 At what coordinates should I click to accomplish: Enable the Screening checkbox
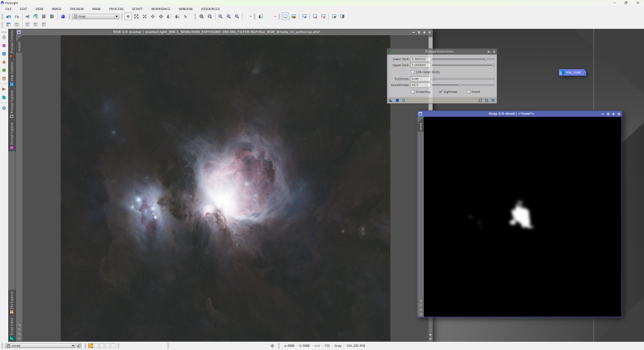point(413,92)
